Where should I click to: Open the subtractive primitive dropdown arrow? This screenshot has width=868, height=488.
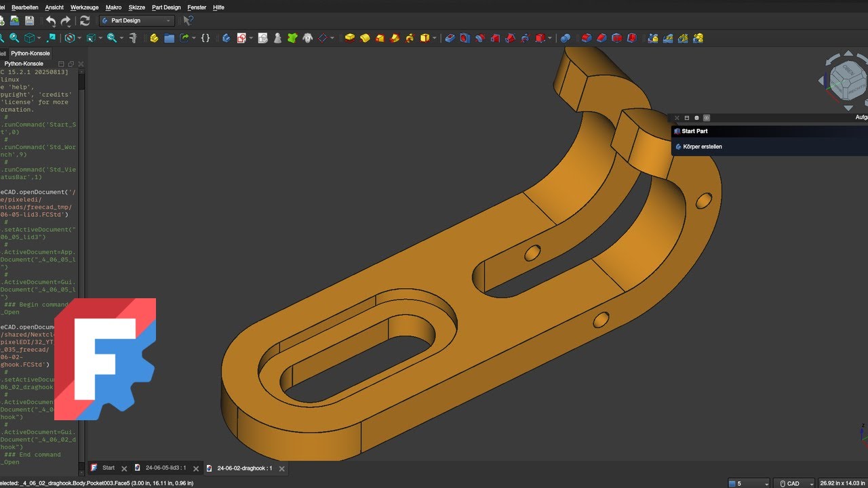(550, 39)
